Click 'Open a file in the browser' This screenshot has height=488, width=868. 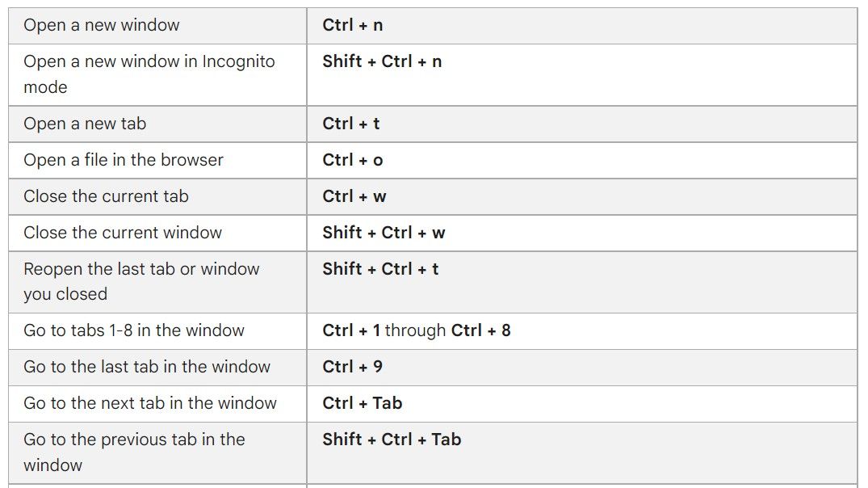coord(124,160)
